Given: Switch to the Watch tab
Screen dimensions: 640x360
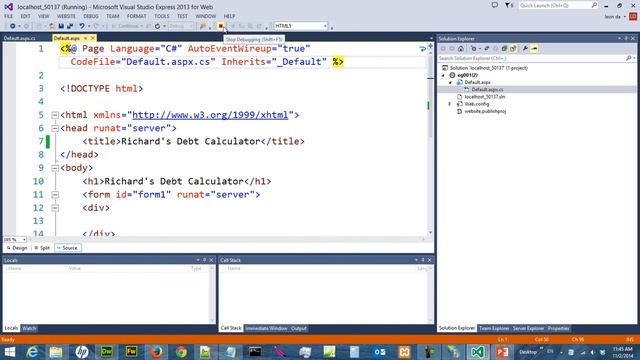Looking at the screenshot, I should click(x=29, y=328).
